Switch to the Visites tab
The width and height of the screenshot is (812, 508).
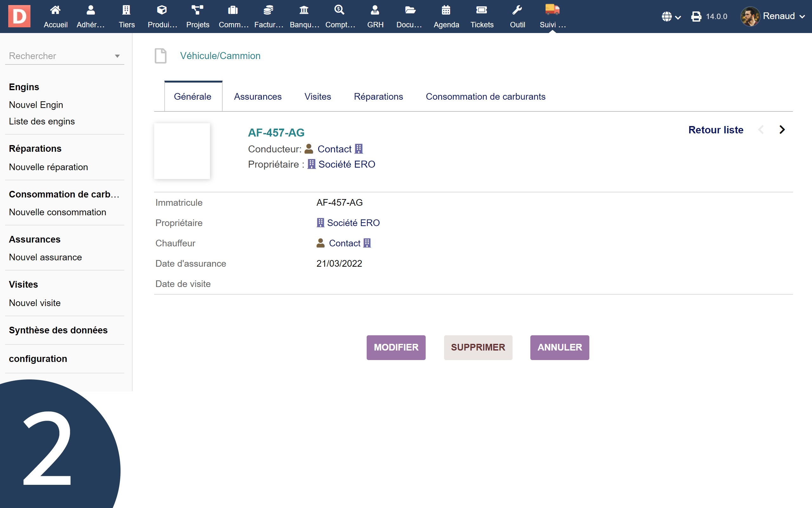coord(318,97)
